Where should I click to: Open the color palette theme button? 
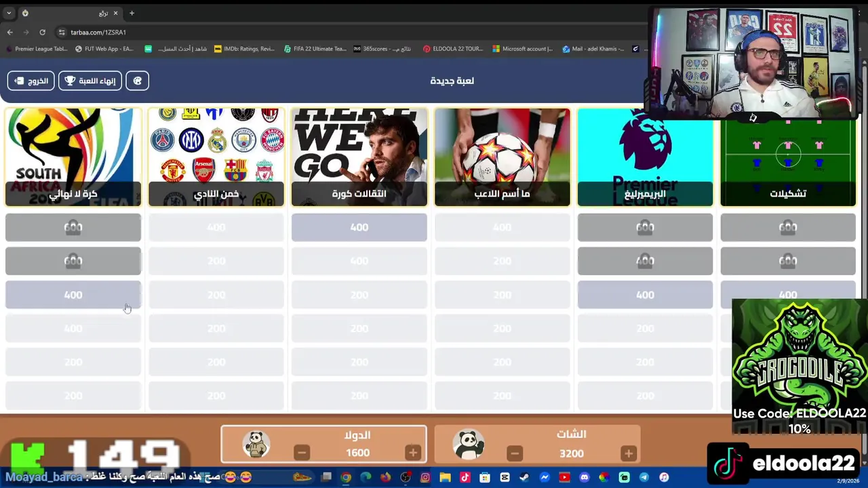click(138, 81)
